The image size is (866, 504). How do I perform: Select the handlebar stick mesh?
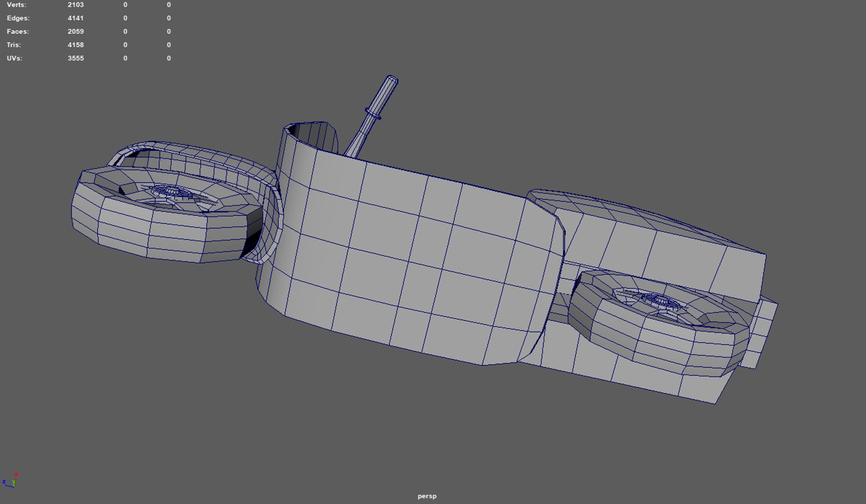(372, 116)
